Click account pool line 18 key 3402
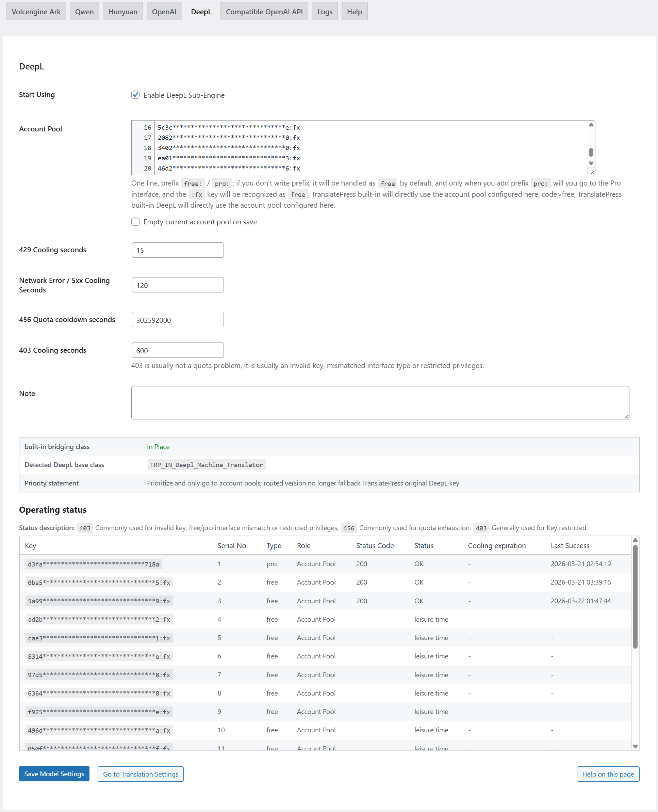658x812 pixels. tap(229, 148)
